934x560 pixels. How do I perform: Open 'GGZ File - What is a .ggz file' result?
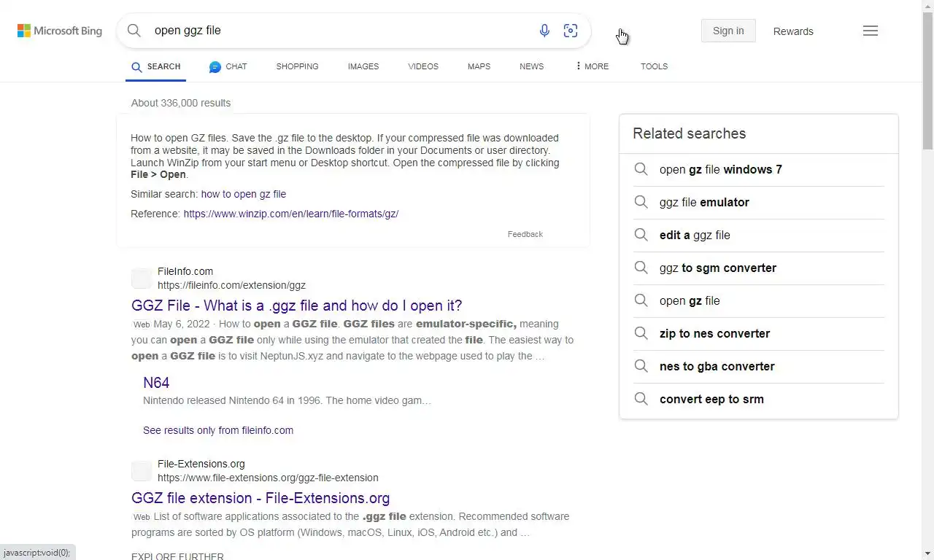[x=296, y=306]
